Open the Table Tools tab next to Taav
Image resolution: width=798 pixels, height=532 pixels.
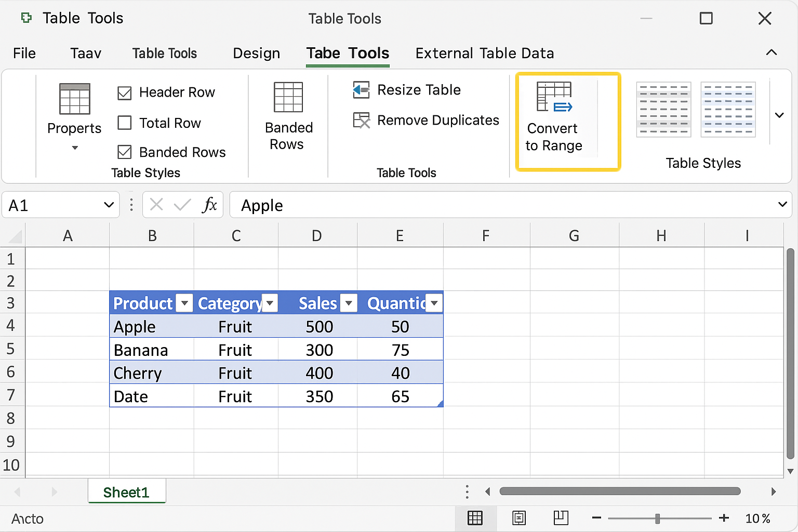tap(165, 53)
